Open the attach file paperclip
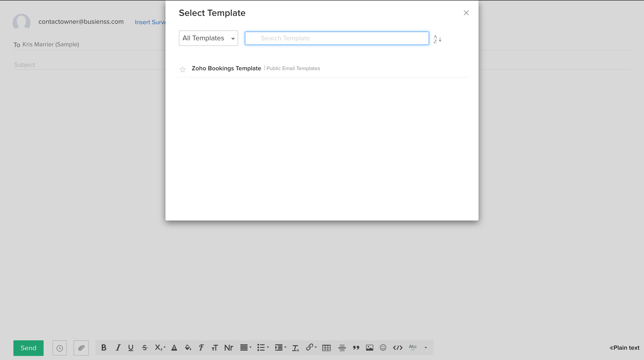The image size is (644, 360). click(x=81, y=348)
